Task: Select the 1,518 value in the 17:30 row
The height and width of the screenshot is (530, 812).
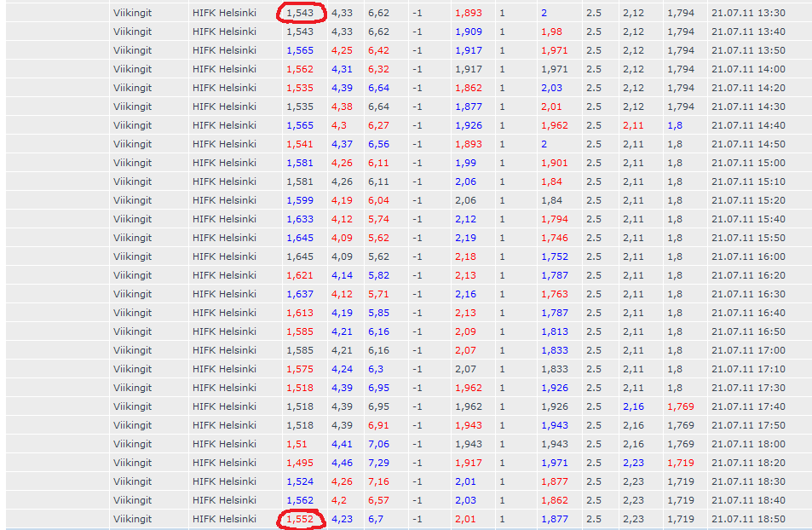Action: coord(300,388)
